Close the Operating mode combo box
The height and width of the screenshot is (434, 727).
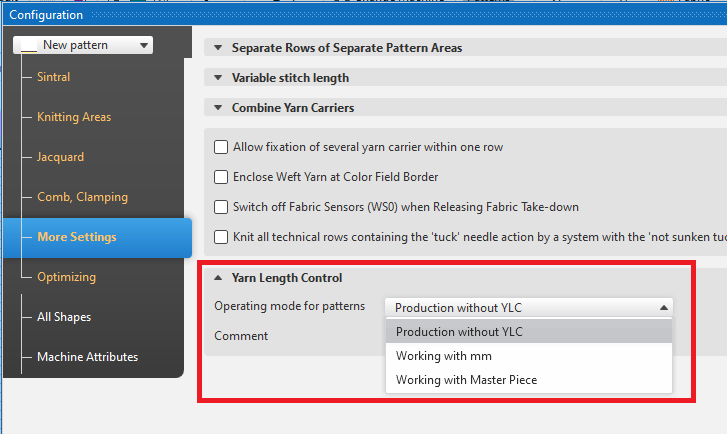click(664, 308)
